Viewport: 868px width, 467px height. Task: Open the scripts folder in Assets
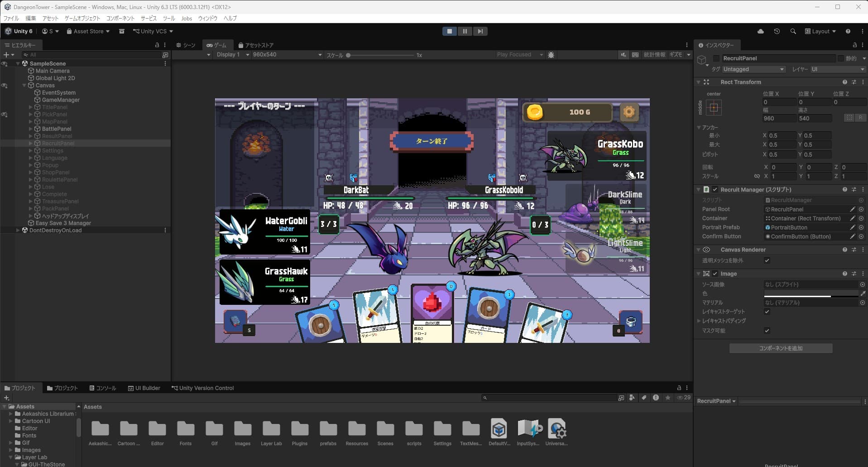pos(414,433)
